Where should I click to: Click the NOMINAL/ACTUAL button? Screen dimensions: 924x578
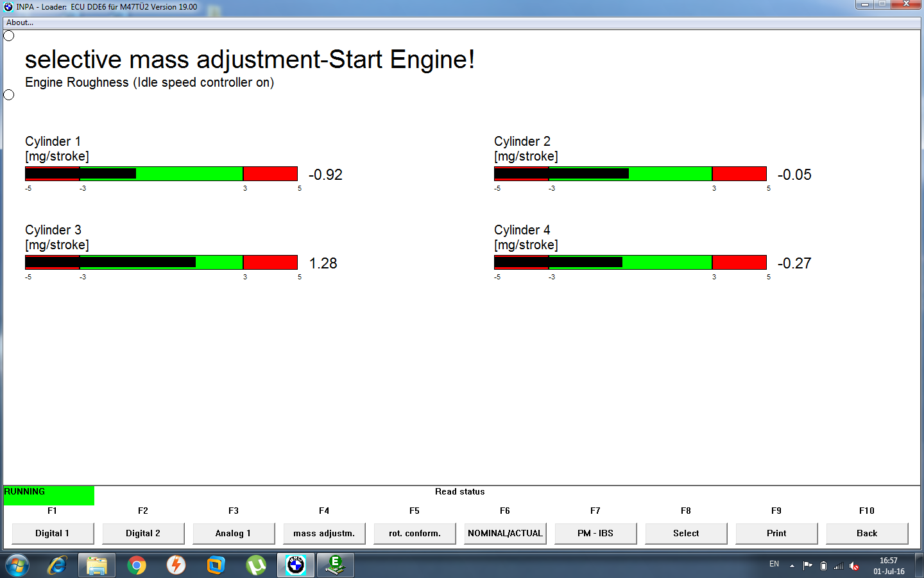[505, 533]
